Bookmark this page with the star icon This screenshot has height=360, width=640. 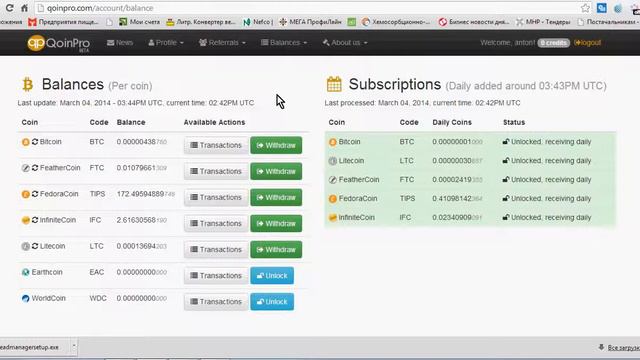585,8
